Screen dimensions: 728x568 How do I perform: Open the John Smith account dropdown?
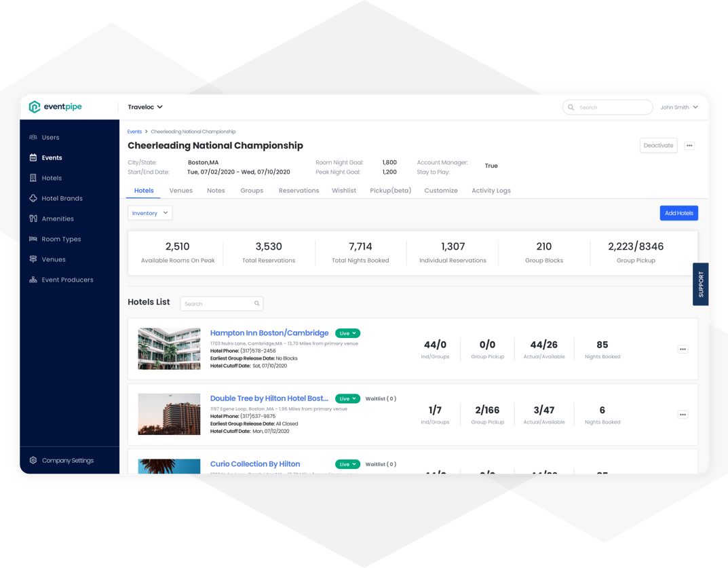tap(678, 107)
